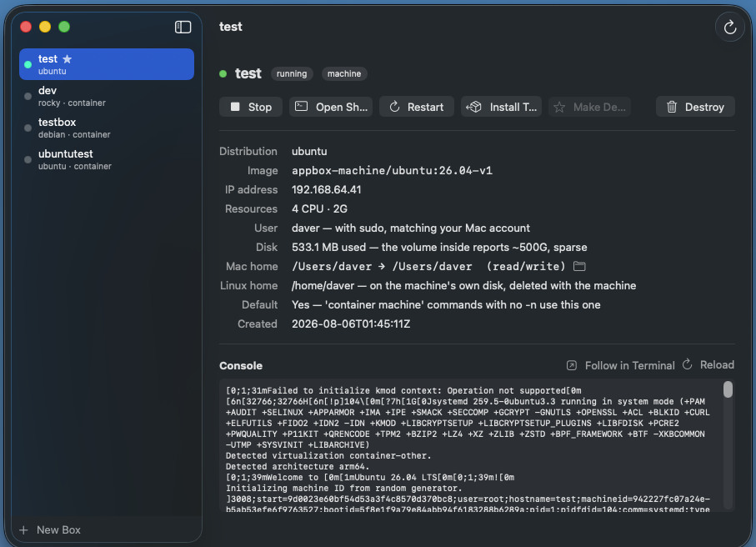This screenshot has width=756, height=547.
Task: Create a New Box
Action: [x=50, y=530]
